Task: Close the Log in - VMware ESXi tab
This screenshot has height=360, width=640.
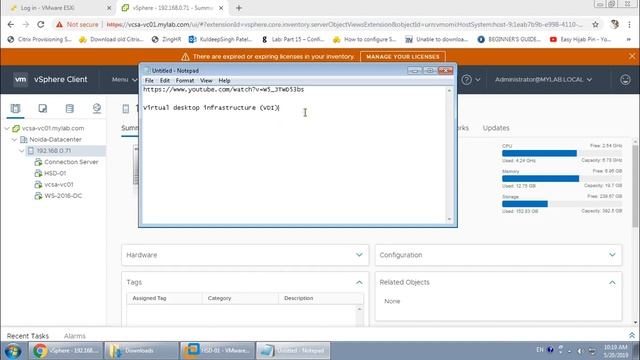Action: click(x=109, y=8)
